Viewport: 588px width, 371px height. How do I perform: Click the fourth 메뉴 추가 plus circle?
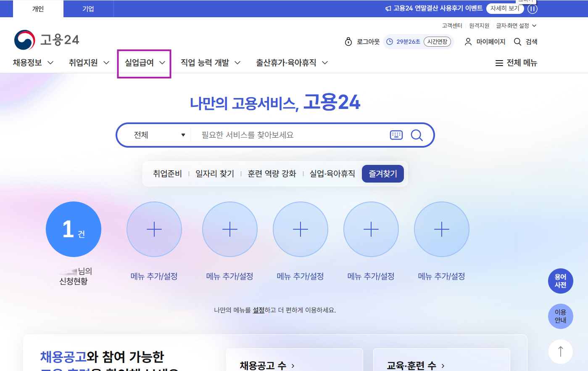click(x=371, y=229)
